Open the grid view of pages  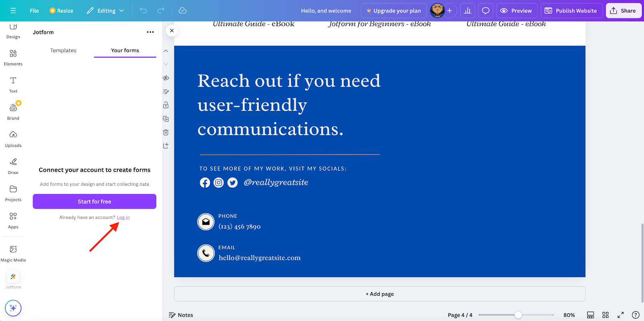click(x=605, y=315)
